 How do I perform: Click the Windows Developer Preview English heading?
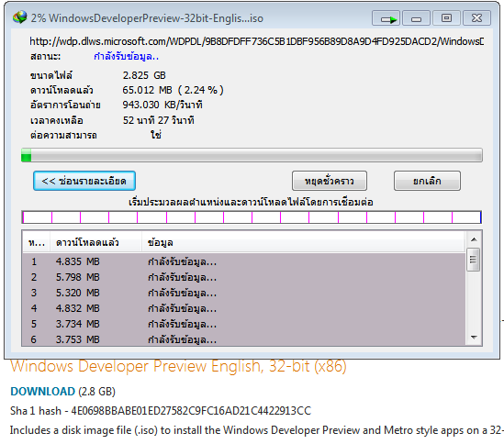click(178, 366)
